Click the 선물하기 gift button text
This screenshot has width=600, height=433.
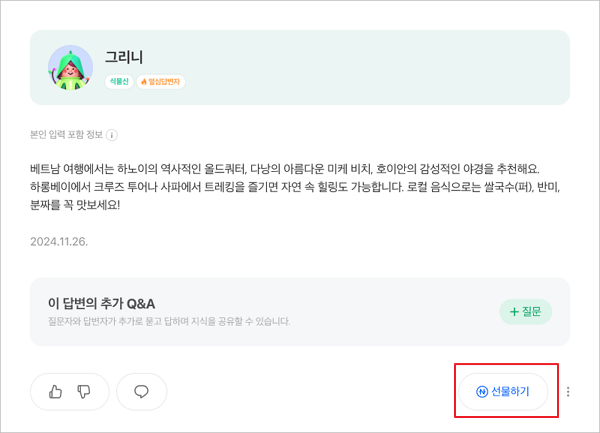[510, 392]
